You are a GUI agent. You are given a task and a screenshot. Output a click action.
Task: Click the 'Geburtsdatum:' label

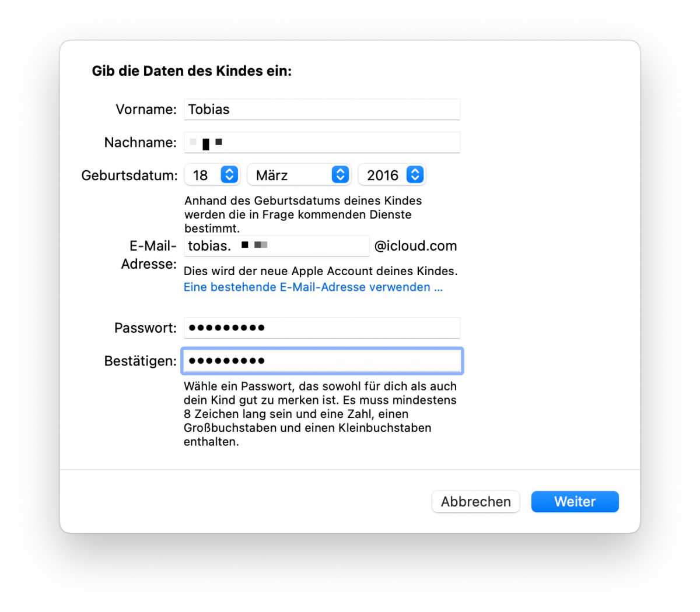tap(129, 175)
